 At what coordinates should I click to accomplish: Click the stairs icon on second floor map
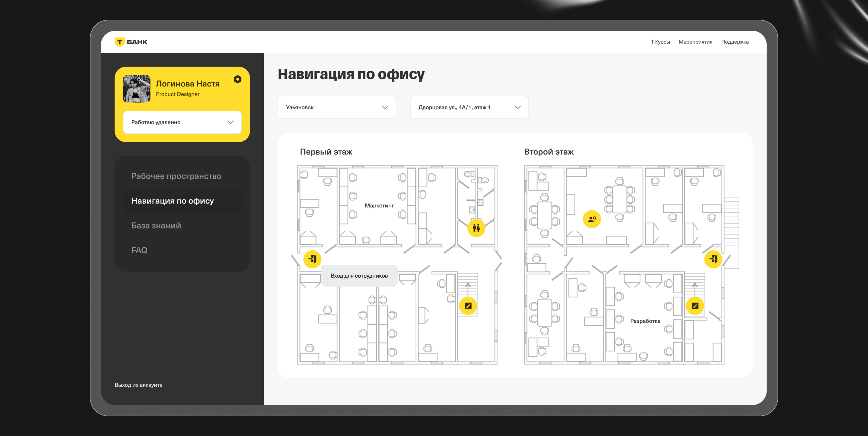tap(694, 306)
